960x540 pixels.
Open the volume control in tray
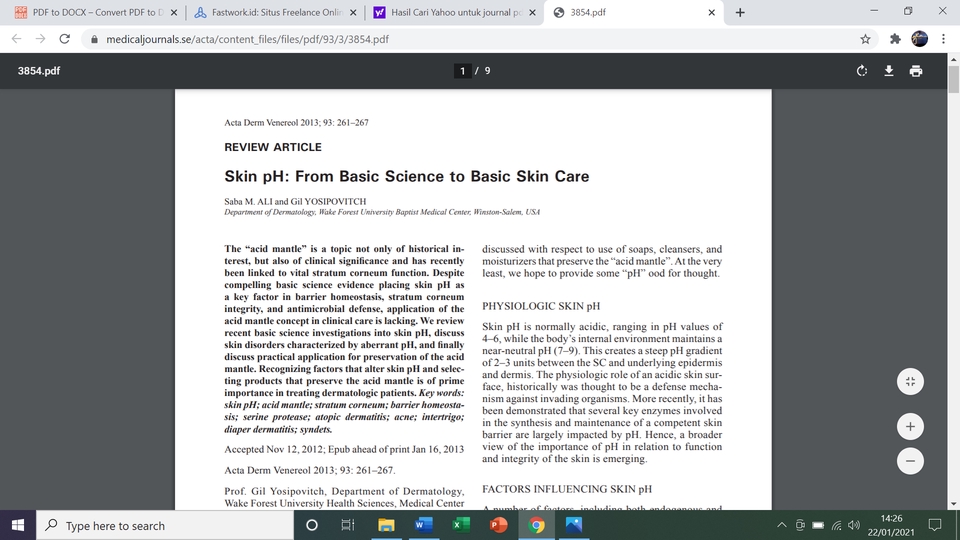pyautogui.click(x=854, y=525)
